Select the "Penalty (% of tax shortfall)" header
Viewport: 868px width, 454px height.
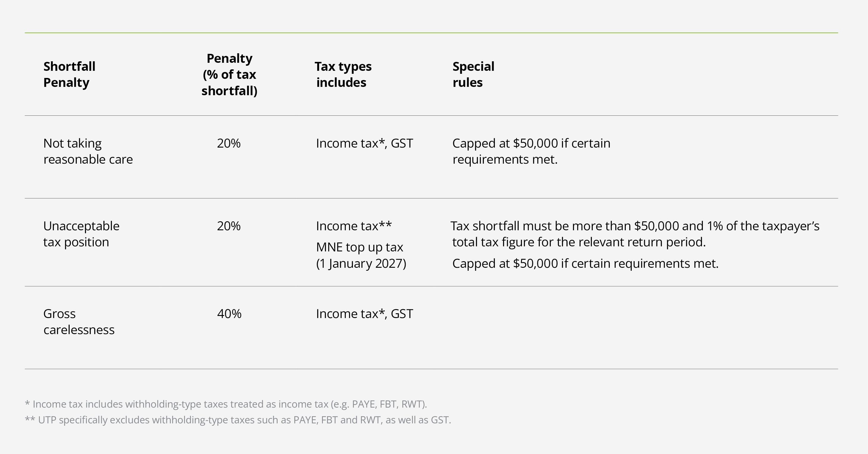(229, 74)
